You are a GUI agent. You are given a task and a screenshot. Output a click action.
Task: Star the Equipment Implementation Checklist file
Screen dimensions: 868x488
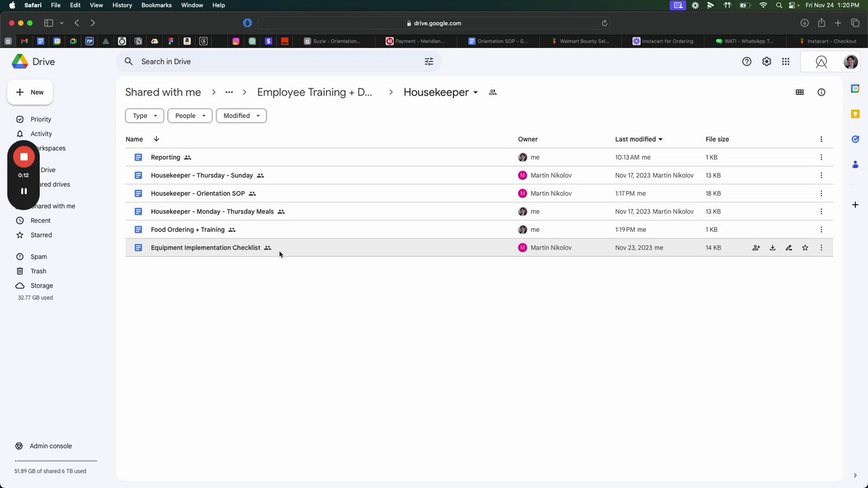click(805, 248)
